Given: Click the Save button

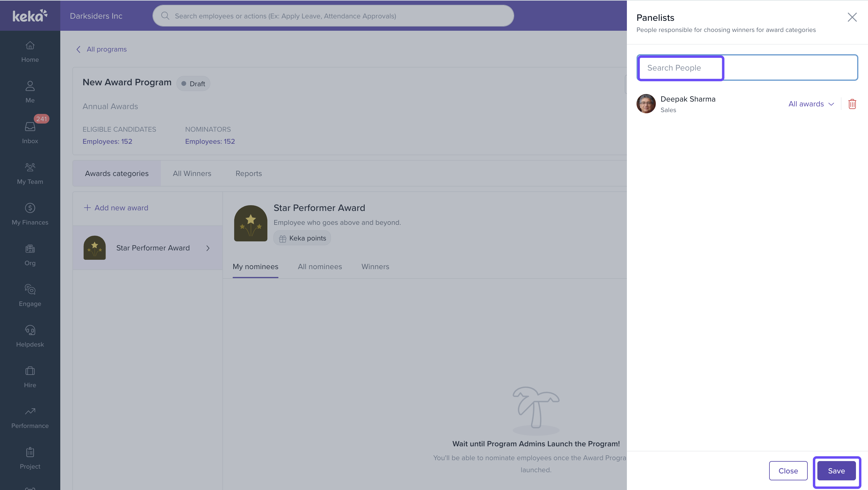Looking at the screenshot, I should pos(836,470).
